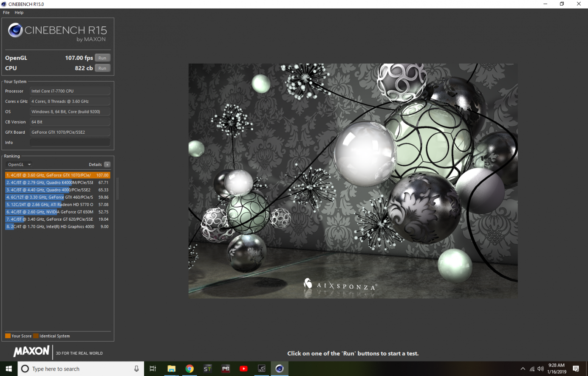588x376 pixels.
Task: Open the ST app in the taskbar
Action: (x=207, y=369)
